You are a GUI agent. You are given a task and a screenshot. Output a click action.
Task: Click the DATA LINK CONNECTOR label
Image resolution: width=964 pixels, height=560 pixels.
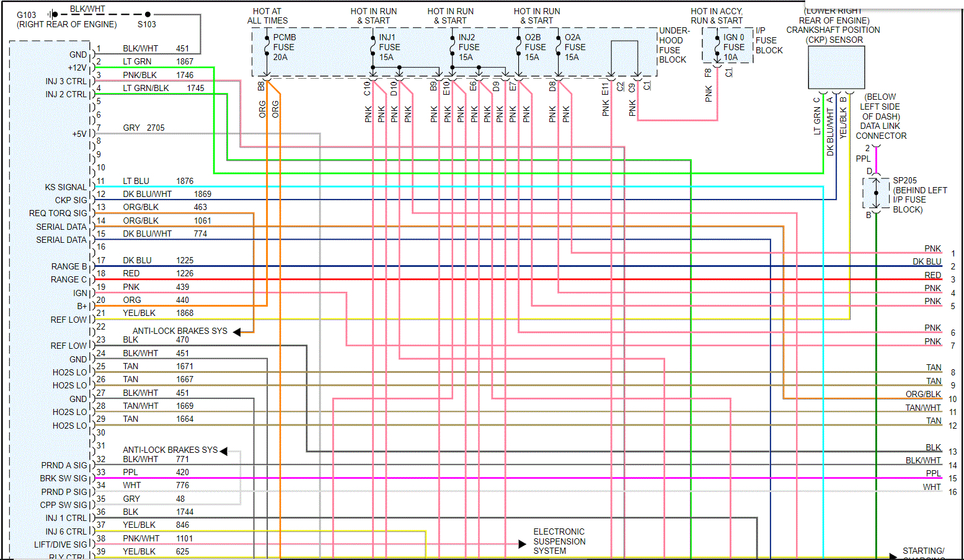tap(881, 131)
